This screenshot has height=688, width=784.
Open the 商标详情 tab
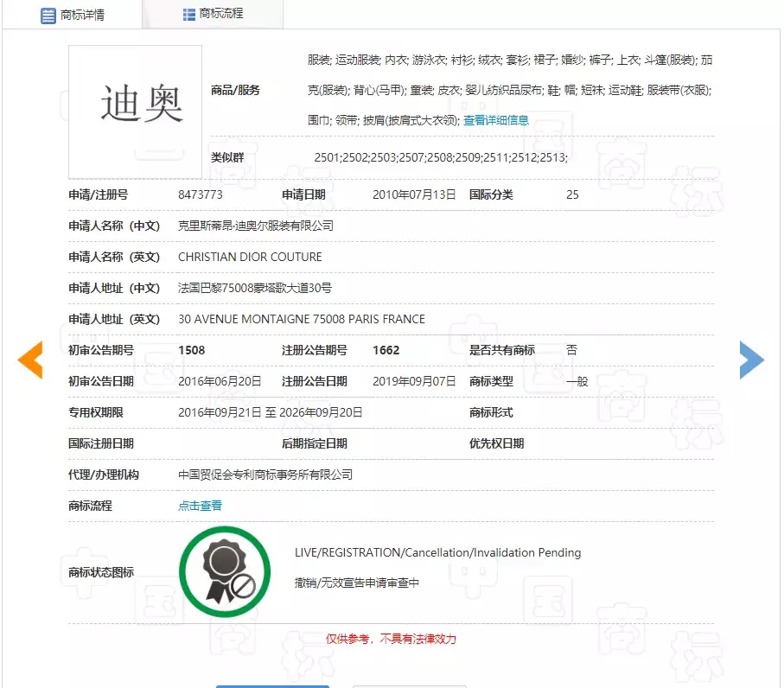pyautogui.click(x=73, y=15)
